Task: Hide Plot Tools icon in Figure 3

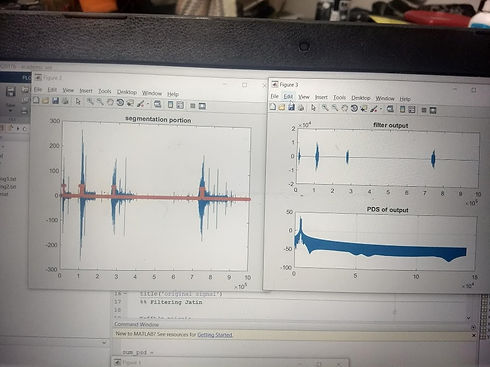Action: pyautogui.click(x=424, y=110)
